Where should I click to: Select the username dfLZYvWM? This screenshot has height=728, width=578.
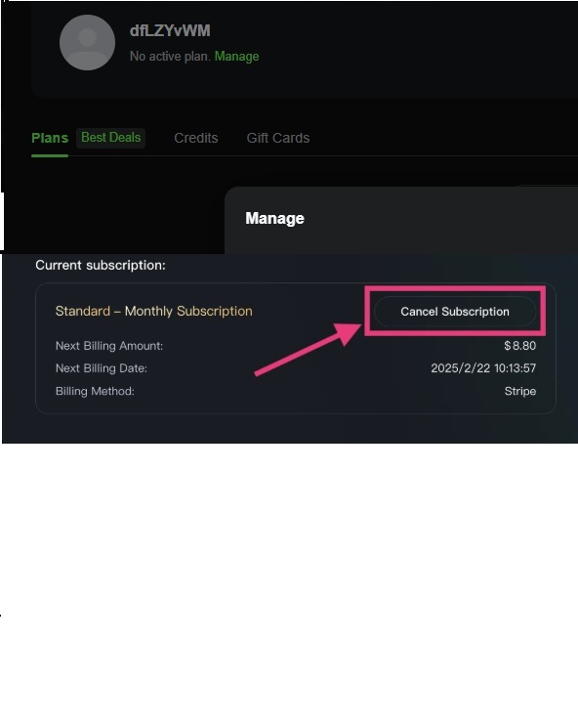click(x=170, y=30)
